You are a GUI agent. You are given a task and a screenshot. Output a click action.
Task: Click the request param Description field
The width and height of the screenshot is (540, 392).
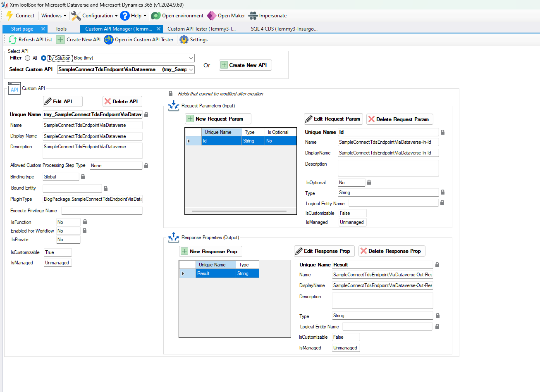[x=388, y=168]
